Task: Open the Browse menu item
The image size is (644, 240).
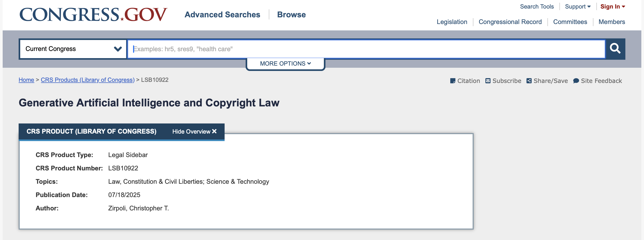Action: 291,15
